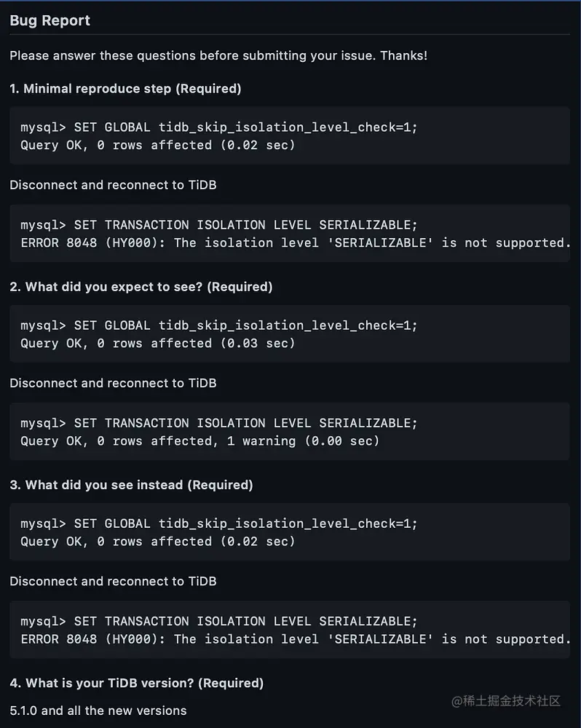Click the Bug Report heading
The width and height of the screenshot is (581, 728).
point(50,20)
